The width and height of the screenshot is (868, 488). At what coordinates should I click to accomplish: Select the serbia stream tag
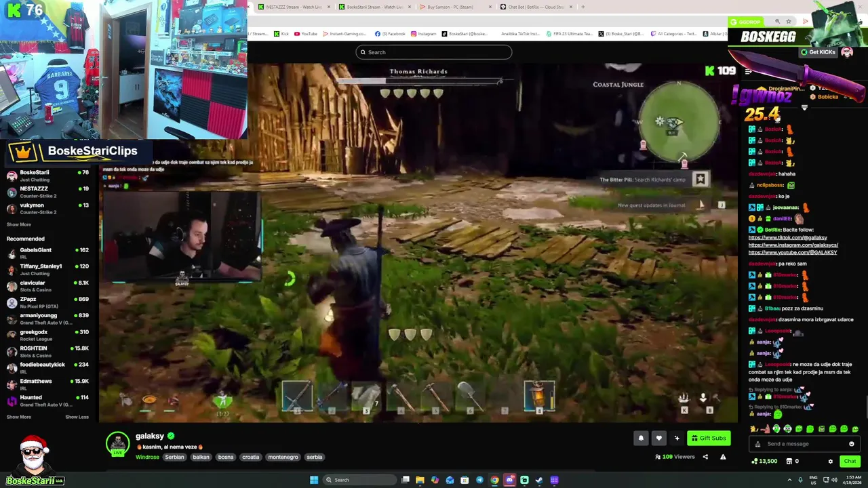coord(314,457)
